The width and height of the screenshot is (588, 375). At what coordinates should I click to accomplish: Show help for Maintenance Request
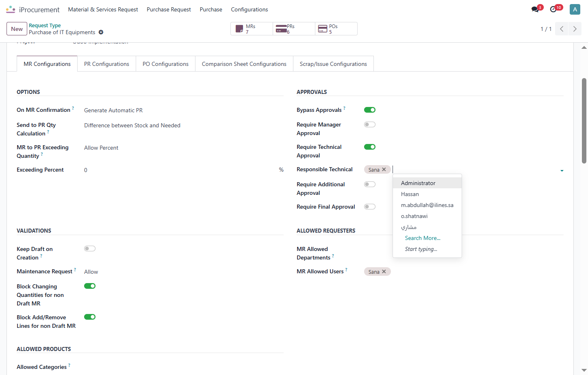(x=75, y=270)
